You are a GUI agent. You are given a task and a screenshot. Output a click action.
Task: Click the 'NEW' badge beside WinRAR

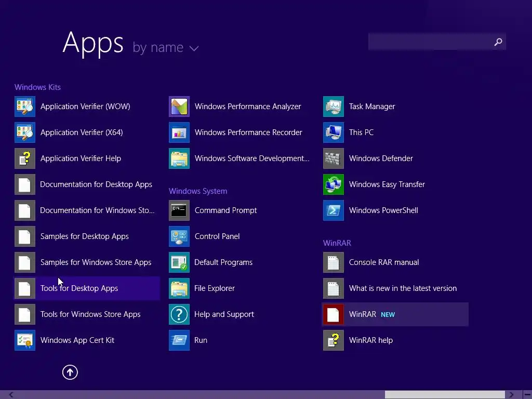pos(388,315)
